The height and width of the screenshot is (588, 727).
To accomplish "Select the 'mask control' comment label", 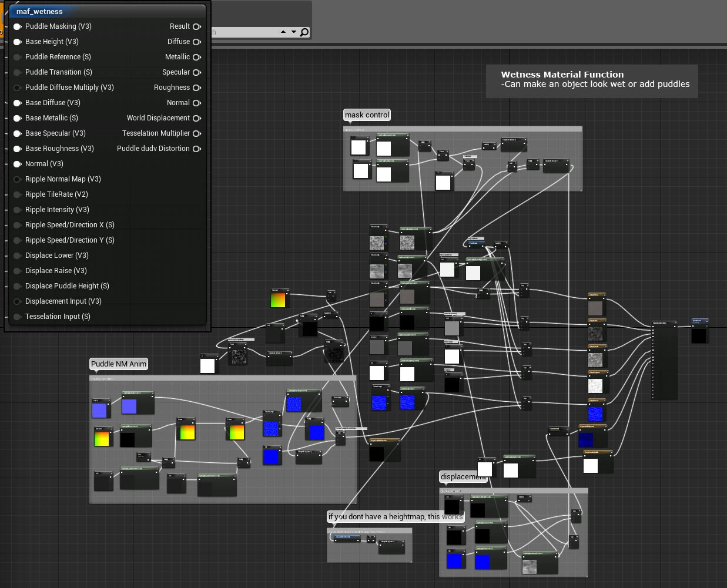I will [x=367, y=115].
